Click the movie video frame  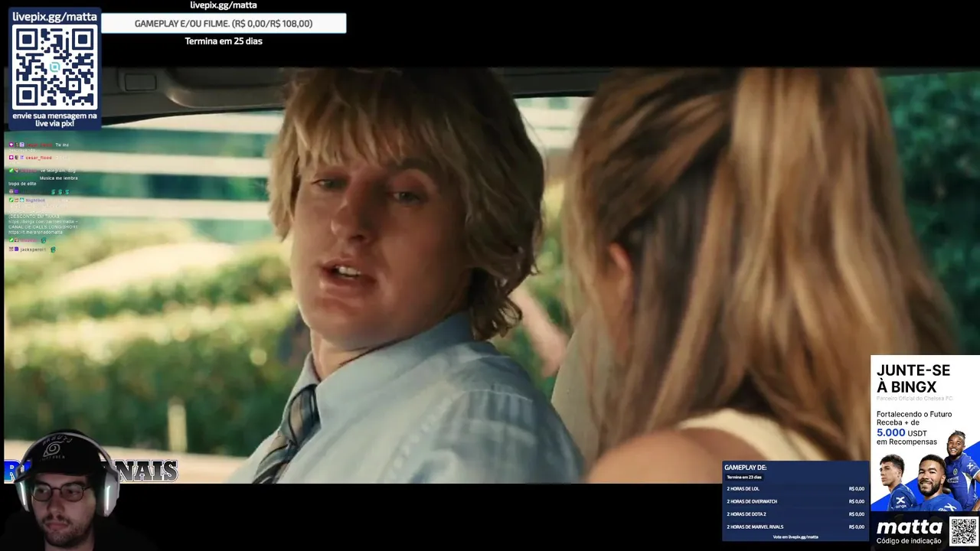490,275
